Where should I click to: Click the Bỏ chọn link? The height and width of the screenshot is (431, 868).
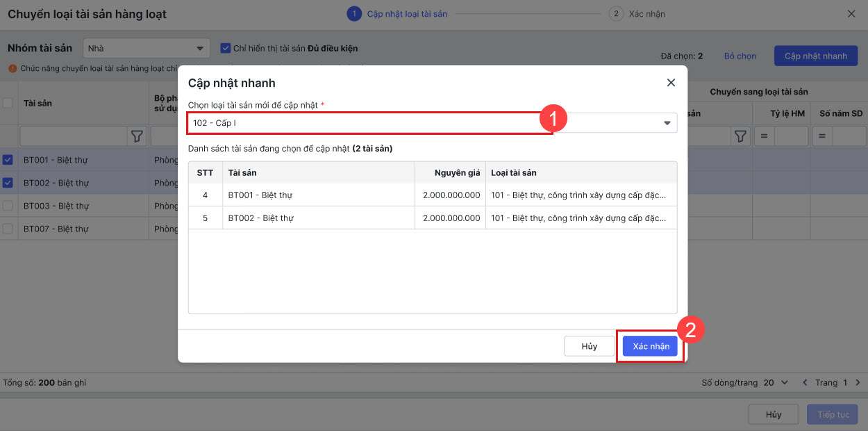[740, 56]
